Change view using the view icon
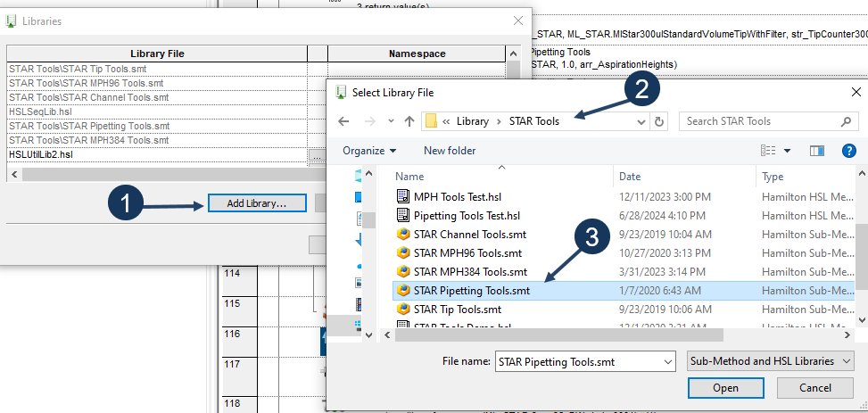Viewport: 868px width, 413px height. [768, 151]
